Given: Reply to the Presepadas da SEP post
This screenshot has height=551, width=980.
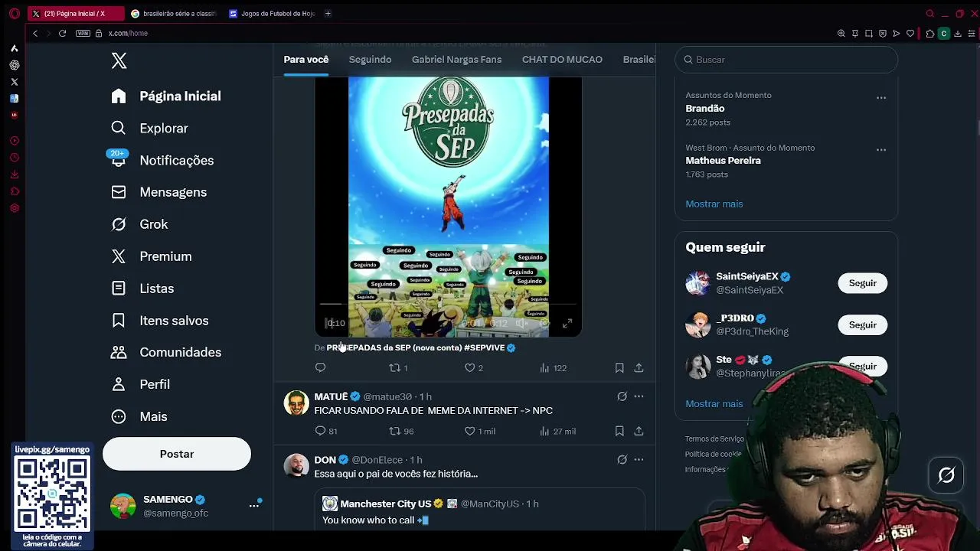Looking at the screenshot, I should click(320, 368).
